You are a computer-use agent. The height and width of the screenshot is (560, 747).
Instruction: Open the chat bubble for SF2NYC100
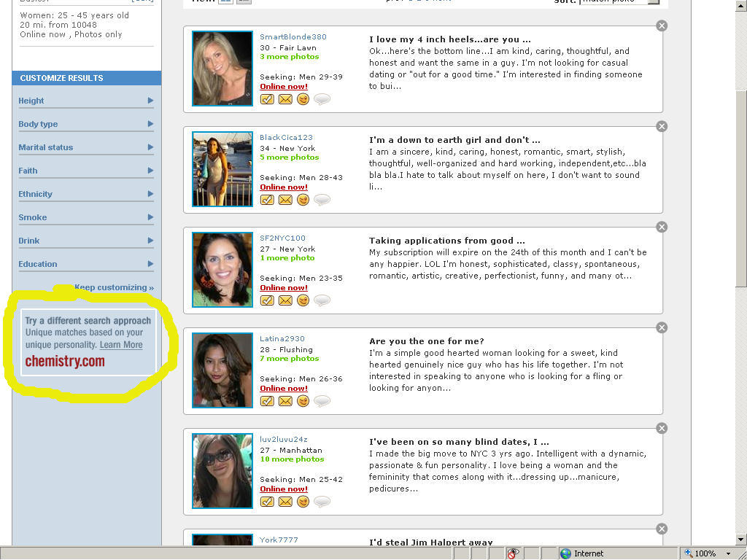322,300
